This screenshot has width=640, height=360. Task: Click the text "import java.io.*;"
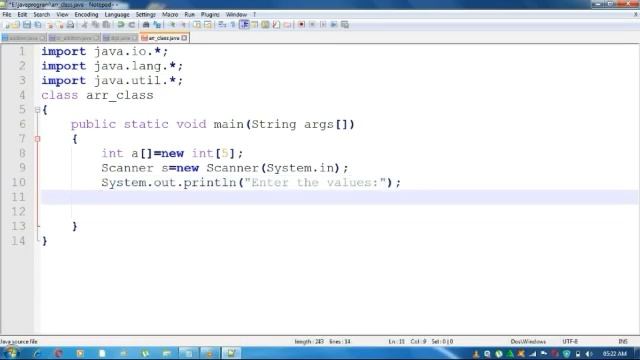coord(104,52)
